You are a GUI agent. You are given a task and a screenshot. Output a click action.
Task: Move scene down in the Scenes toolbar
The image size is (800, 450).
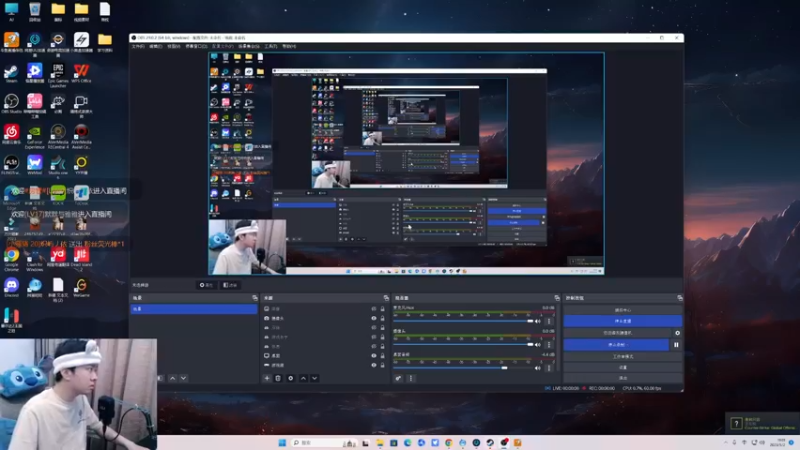click(x=184, y=378)
